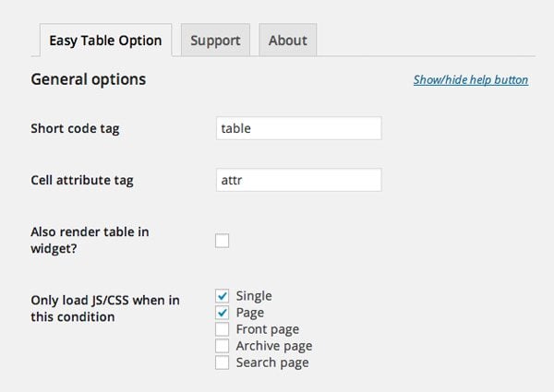Click the Cell attribute tag label
The image size is (554, 392).
(x=82, y=180)
